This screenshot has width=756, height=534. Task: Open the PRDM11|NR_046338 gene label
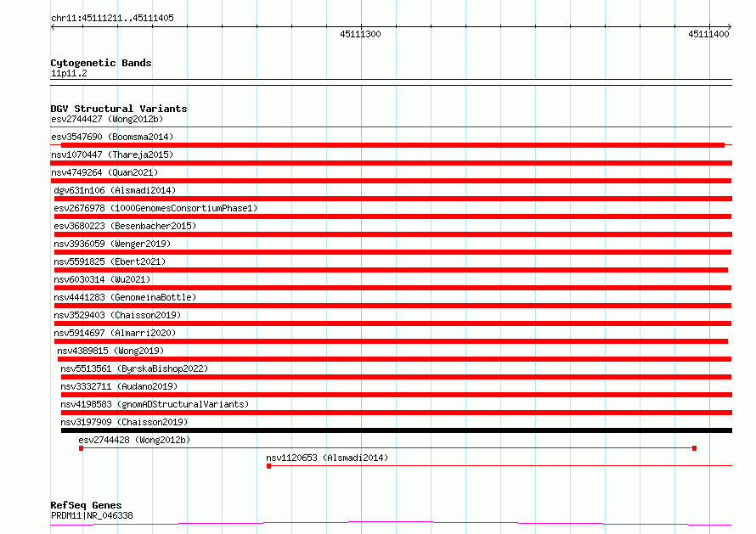pos(92,515)
